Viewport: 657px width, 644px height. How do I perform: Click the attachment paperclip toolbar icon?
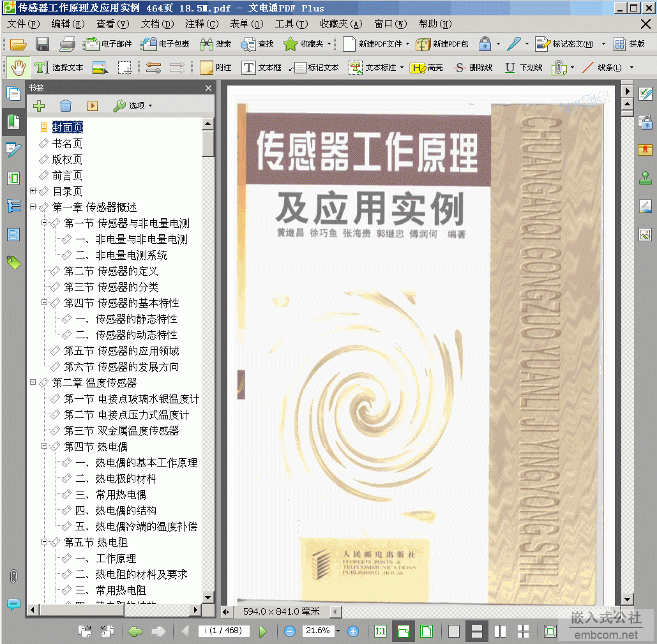[x=559, y=68]
